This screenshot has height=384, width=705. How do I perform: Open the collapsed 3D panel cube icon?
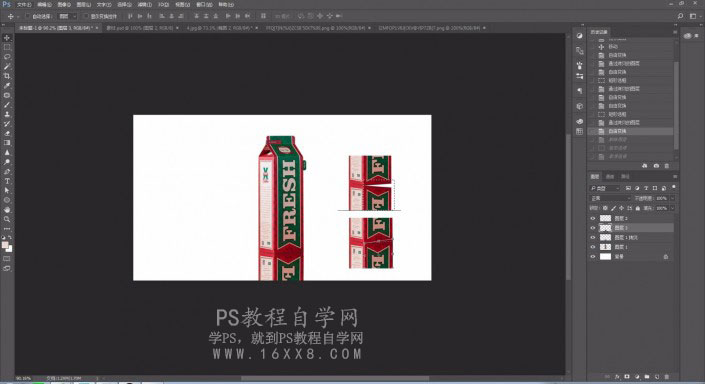point(580,107)
